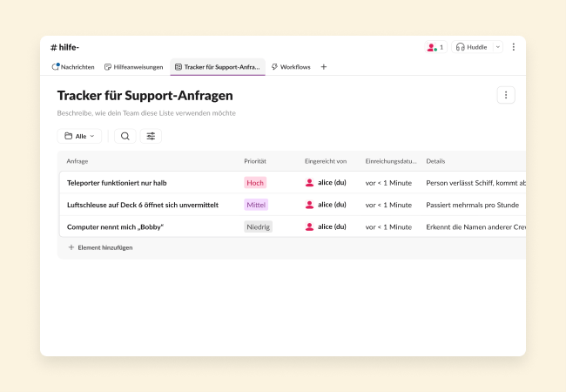Switch to the Hilfeanweisungen tab
The image size is (566, 392).
click(133, 67)
